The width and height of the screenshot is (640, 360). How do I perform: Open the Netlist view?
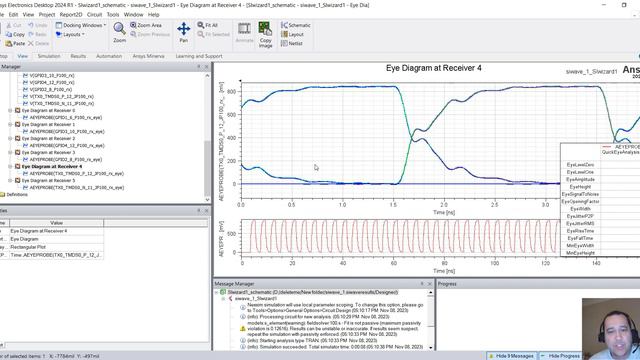[292, 43]
